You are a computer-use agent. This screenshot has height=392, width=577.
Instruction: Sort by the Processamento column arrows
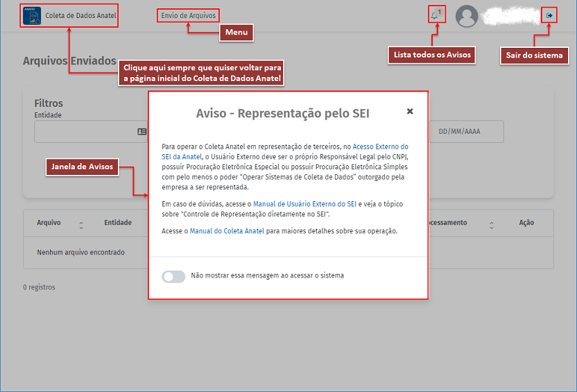[x=491, y=225]
